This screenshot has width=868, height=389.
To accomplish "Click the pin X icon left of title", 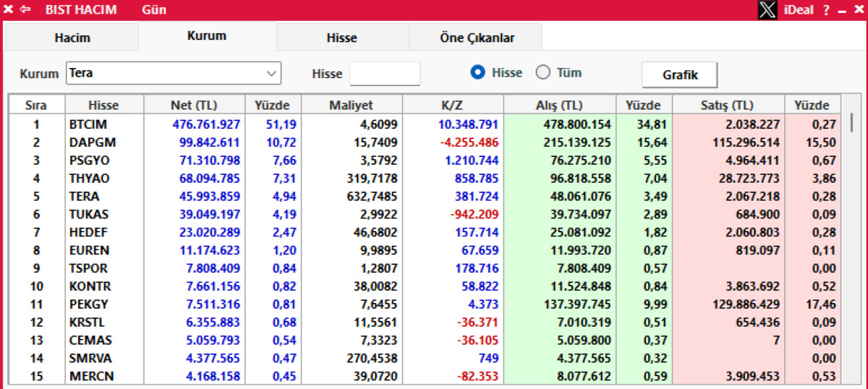I will pyautogui.click(x=9, y=9).
